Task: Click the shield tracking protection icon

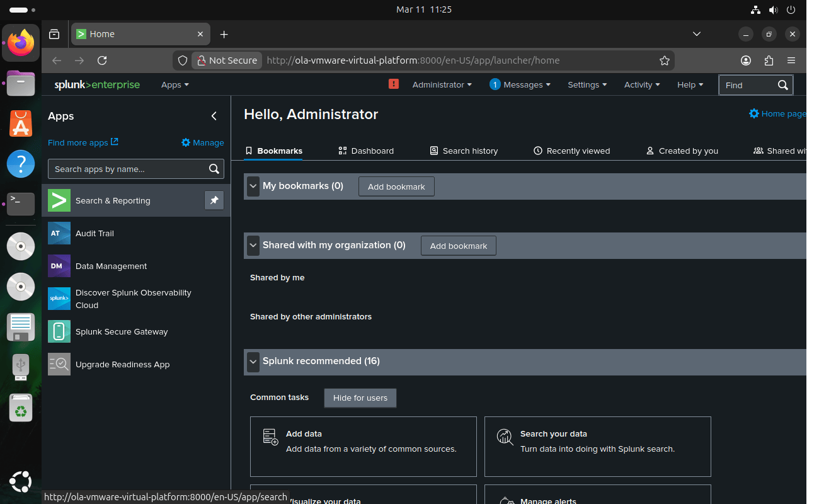Action: point(183,60)
